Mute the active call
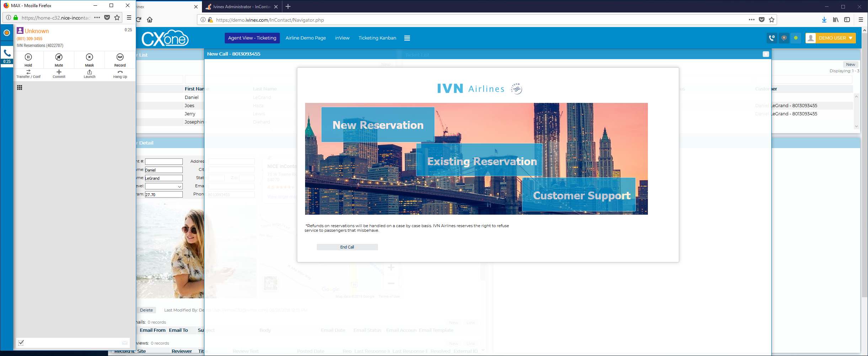The image size is (868, 356). tap(59, 60)
